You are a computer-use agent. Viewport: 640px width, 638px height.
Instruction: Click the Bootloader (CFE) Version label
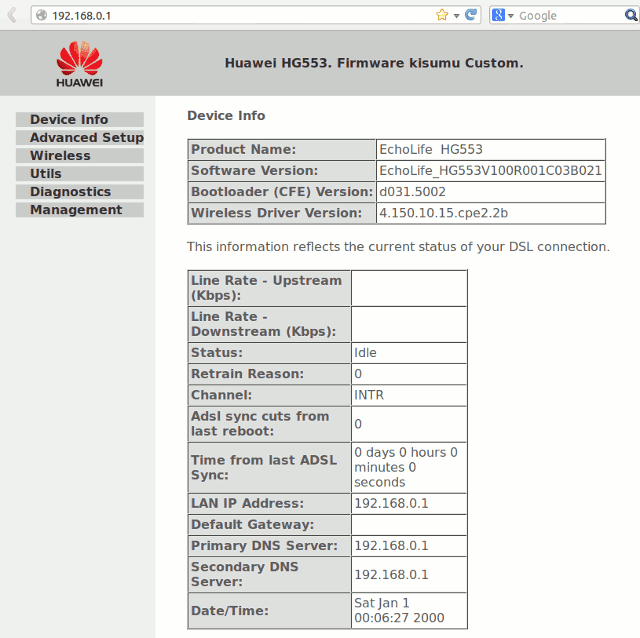click(282, 192)
